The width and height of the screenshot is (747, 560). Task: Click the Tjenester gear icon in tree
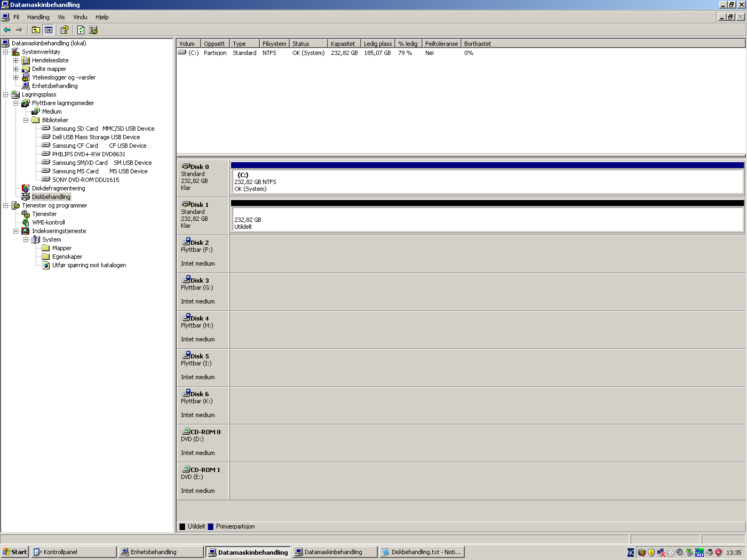26,214
